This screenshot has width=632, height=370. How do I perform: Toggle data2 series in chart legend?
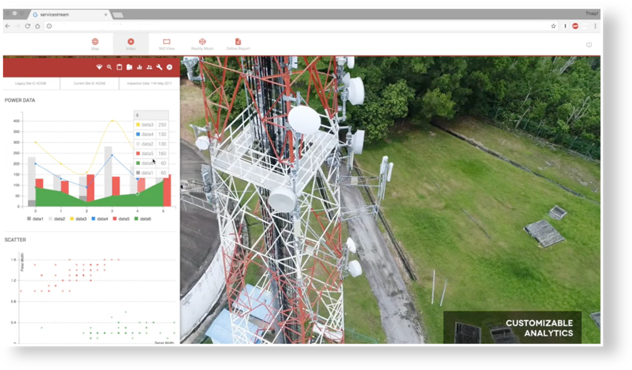point(57,219)
